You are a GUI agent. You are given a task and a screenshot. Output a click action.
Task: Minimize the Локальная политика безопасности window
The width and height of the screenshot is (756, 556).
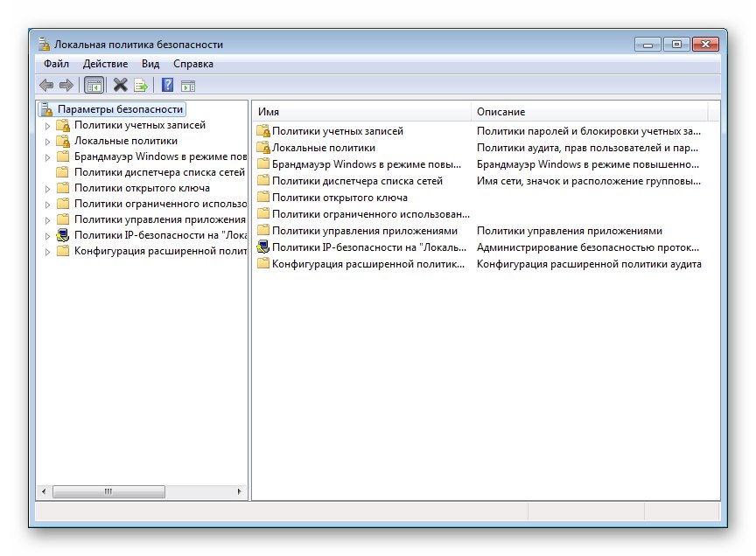[x=647, y=45]
